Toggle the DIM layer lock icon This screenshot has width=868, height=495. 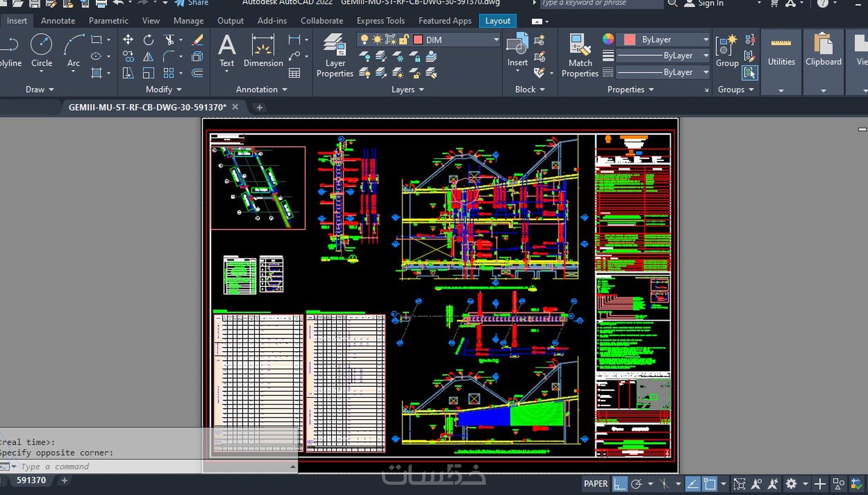click(403, 40)
